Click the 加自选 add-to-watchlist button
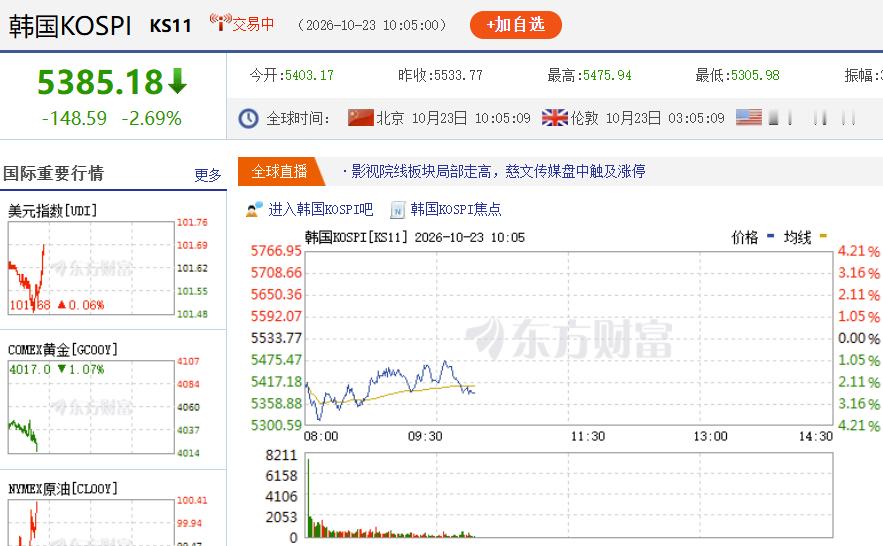Viewport: 883px width, 546px height. [515, 25]
